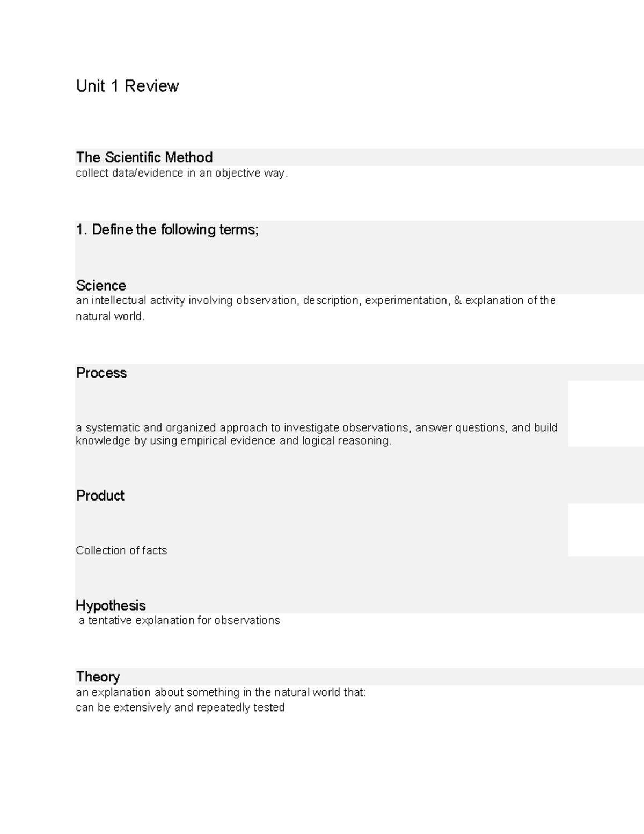Click "can be extensively and repeatedly tested" line
Image resolution: width=644 pixels, height=834 pixels.
coord(180,707)
